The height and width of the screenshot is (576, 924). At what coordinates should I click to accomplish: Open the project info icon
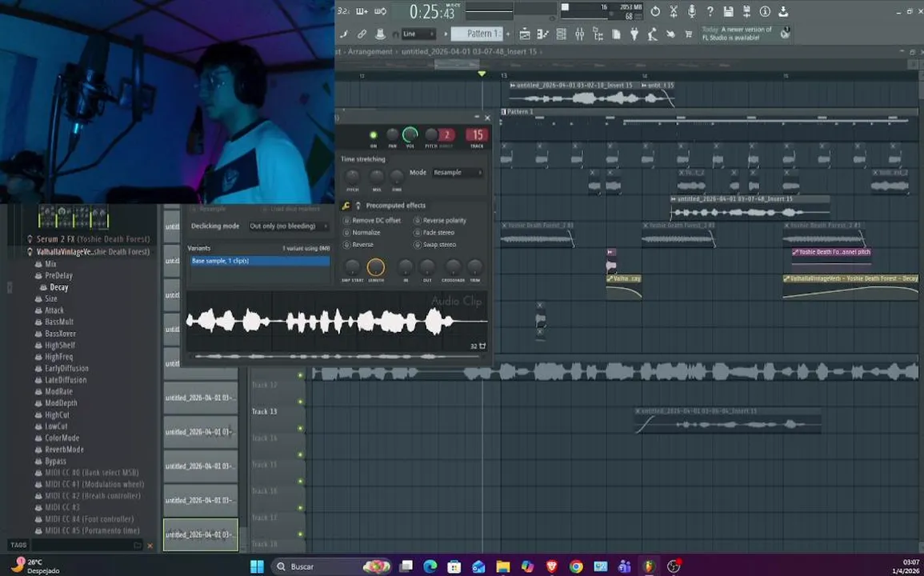765,11
